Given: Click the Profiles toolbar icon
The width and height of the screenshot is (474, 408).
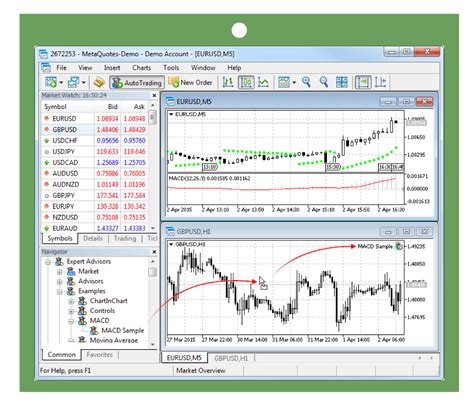Looking at the screenshot, I should [73, 82].
